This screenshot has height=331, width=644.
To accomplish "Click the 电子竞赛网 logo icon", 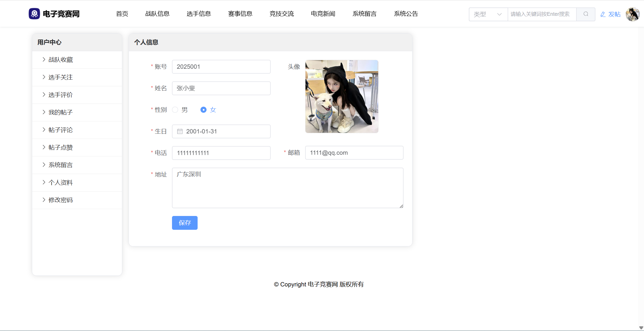I will click(x=34, y=14).
